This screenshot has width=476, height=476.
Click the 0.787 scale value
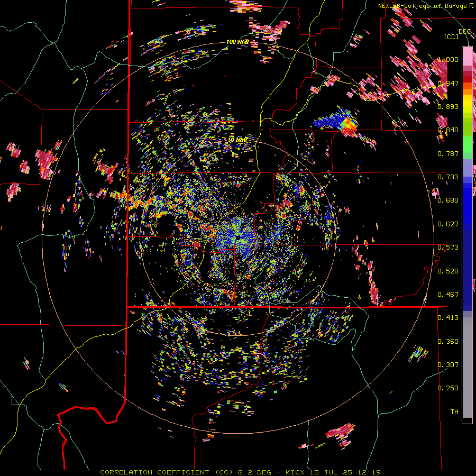448,153
